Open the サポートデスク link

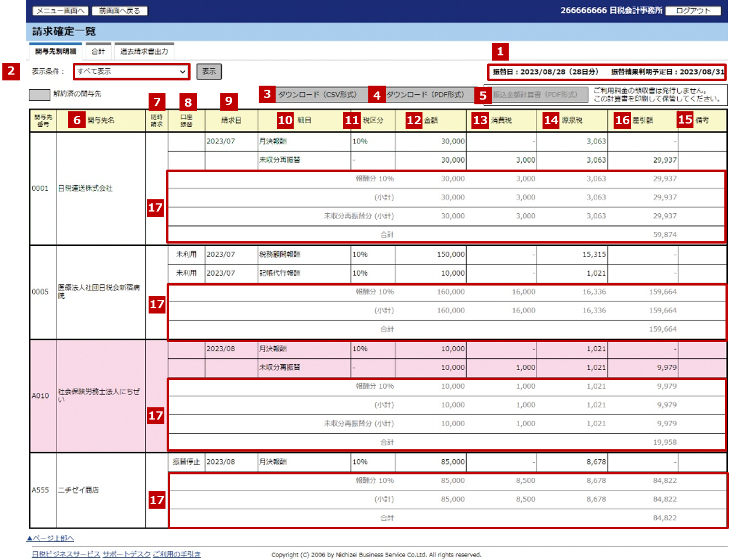tap(126, 554)
